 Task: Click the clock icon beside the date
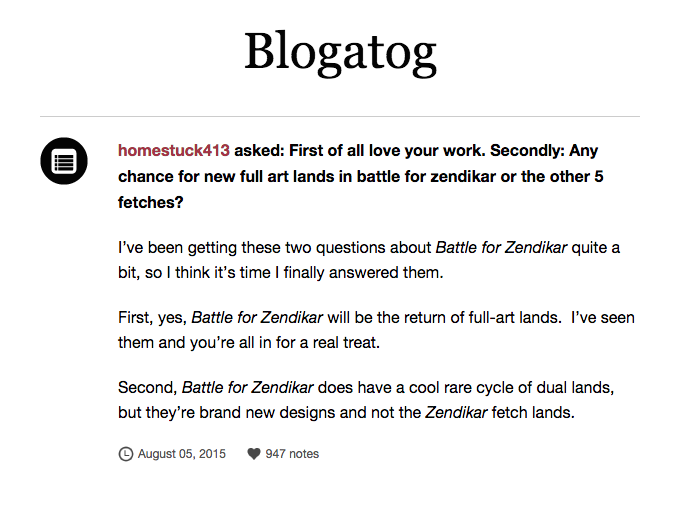[x=126, y=454]
